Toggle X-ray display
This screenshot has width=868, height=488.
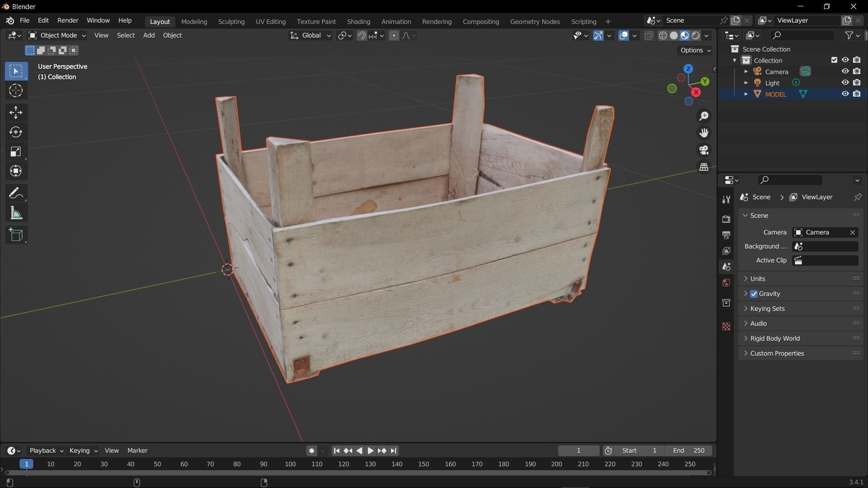click(648, 36)
